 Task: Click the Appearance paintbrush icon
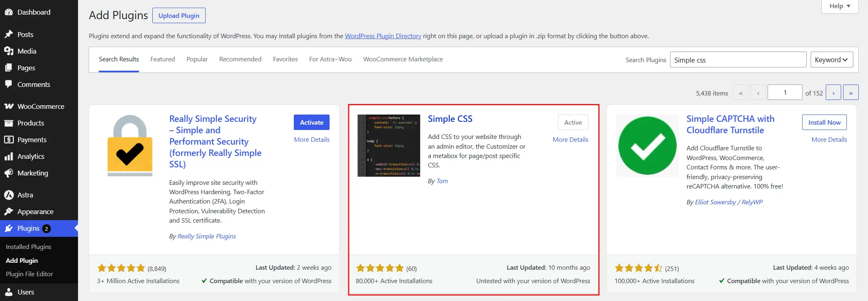[x=9, y=212]
